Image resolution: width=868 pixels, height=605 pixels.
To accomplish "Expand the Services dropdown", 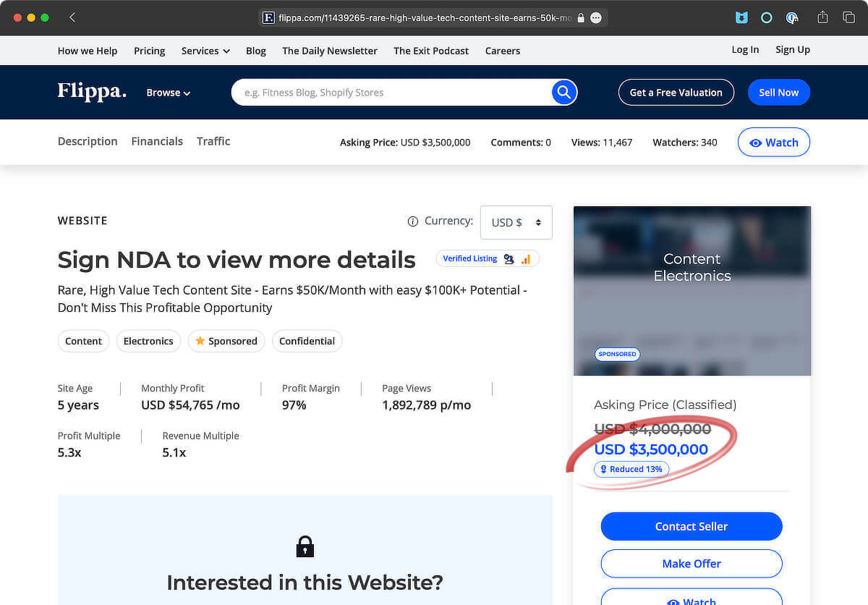I will [205, 51].
